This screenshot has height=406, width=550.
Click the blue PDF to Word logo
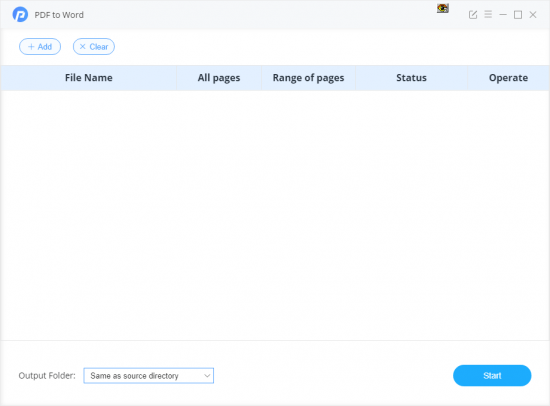click(x=20, y=15)
